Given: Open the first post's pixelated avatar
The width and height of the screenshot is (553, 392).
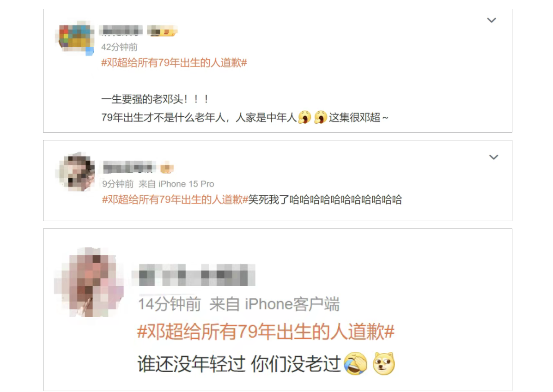Looking at the screenshot, I should (x=75, y=37).
